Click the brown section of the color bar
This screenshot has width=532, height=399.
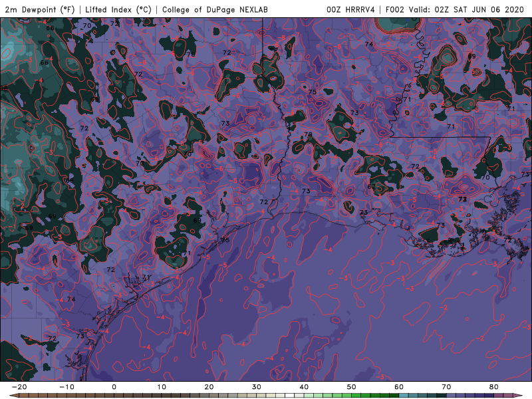tap(68, 396)
